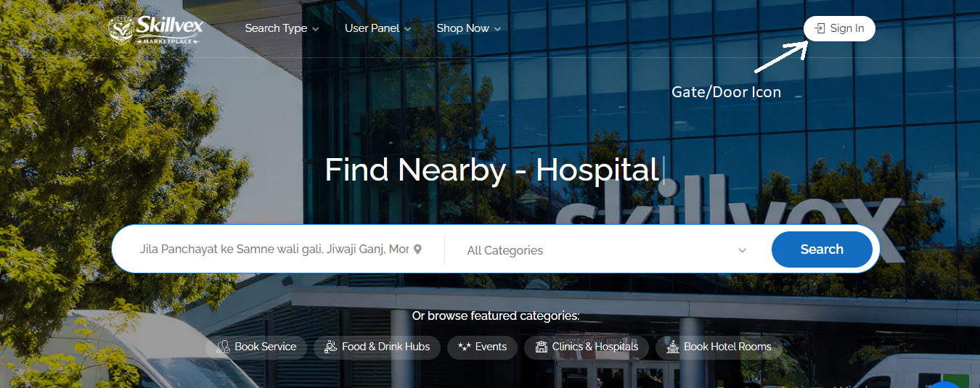Click the location pin icon in address field

coord(417,249)
